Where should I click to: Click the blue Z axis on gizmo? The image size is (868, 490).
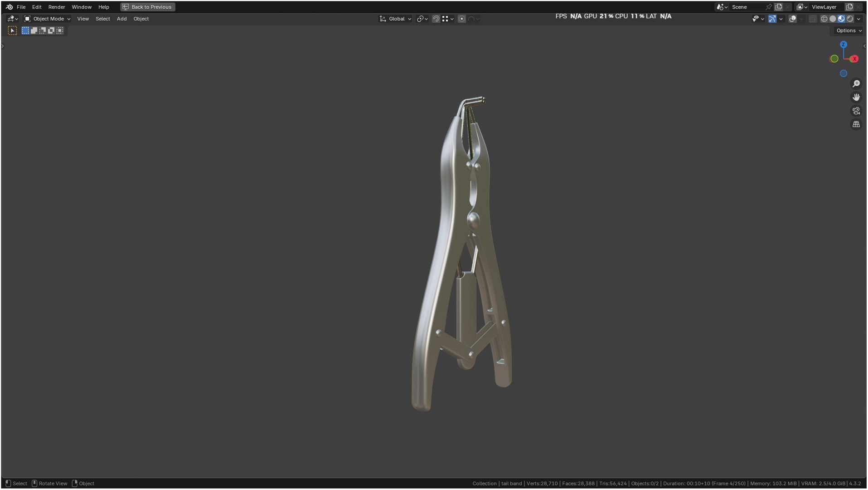click(x=844, y=44)
